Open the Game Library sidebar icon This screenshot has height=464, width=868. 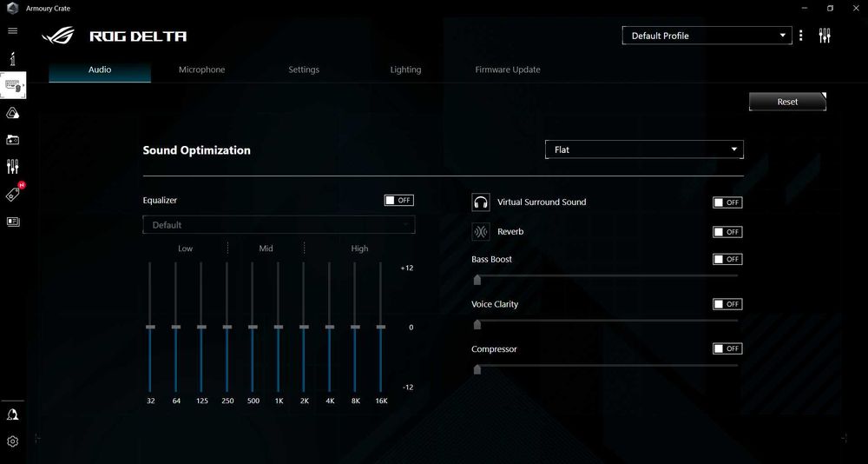(13, 140)
